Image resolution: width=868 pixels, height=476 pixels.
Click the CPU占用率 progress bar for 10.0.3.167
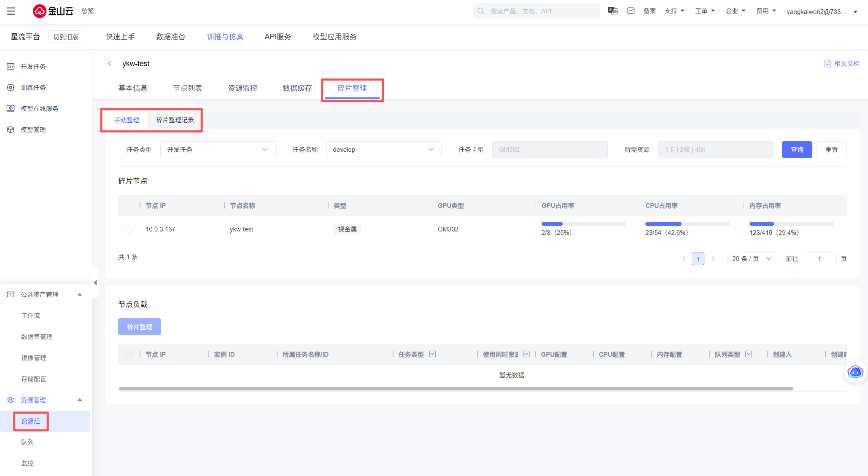coord(687,224)
